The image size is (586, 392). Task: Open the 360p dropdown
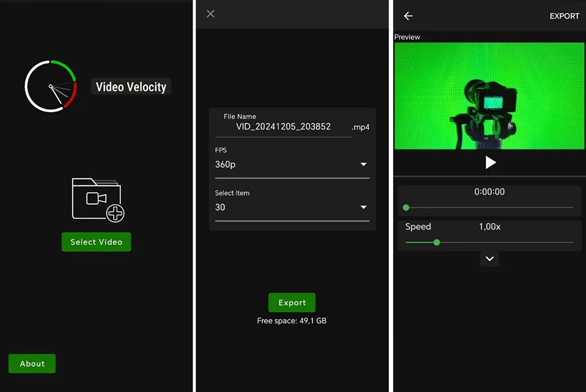292,165
